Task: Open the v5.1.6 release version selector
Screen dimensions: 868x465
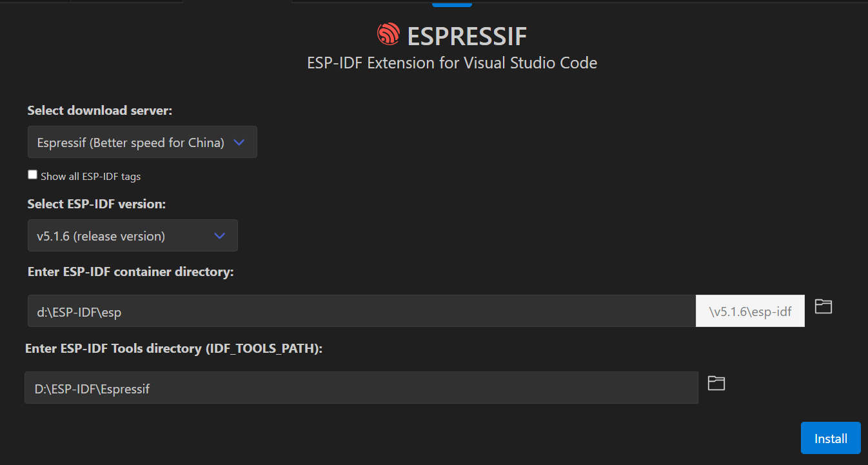Action: (x=132, y=235)
